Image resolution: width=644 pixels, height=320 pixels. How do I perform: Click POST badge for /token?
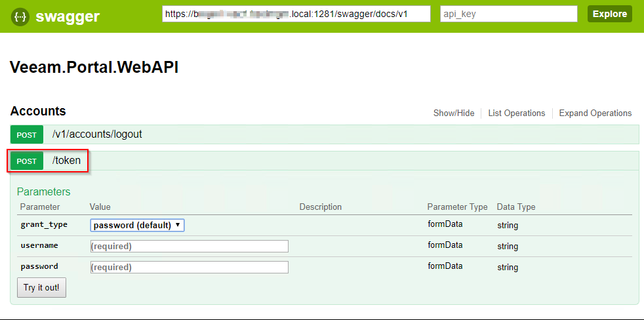pyautogui.click(x=27, y=161)
